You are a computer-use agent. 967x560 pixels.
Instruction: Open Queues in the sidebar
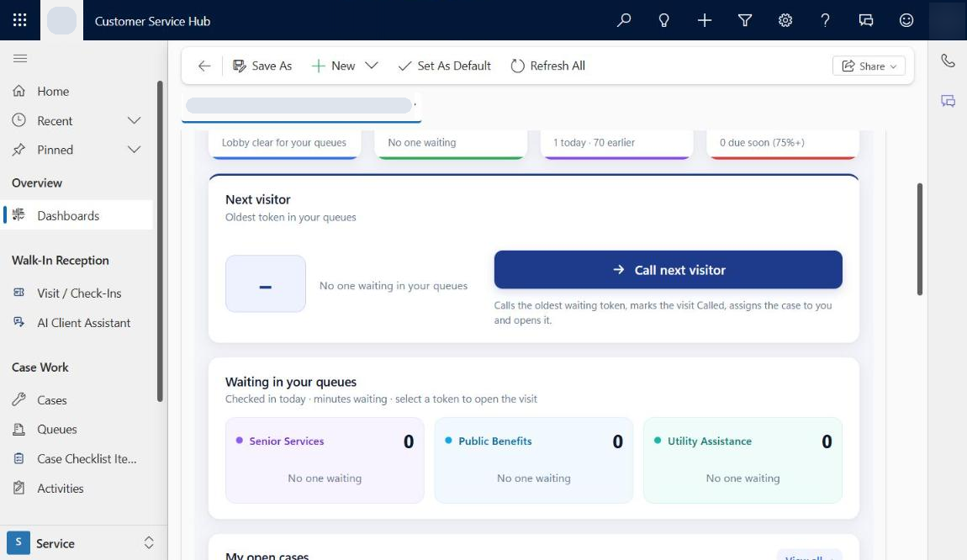(77, 430)
